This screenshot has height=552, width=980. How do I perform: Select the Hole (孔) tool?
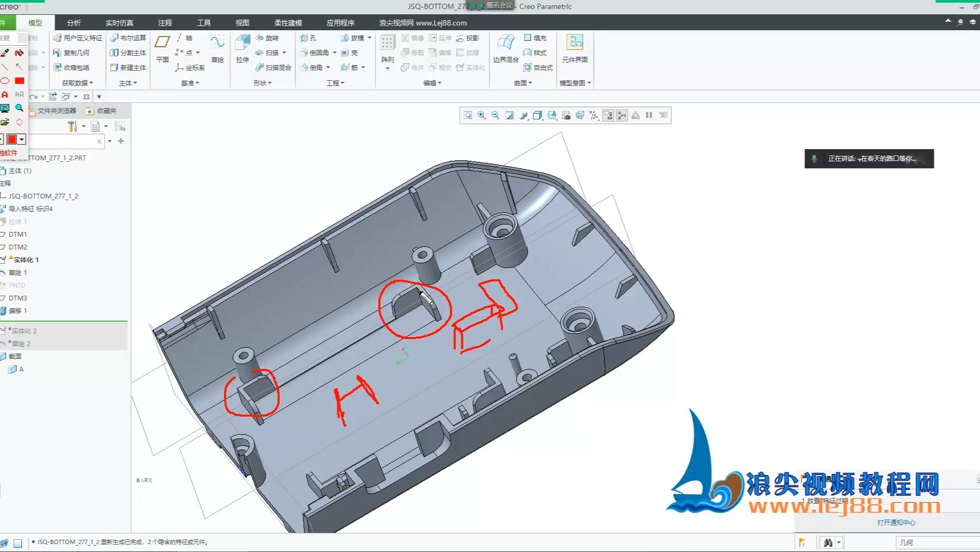pos(308,38)
